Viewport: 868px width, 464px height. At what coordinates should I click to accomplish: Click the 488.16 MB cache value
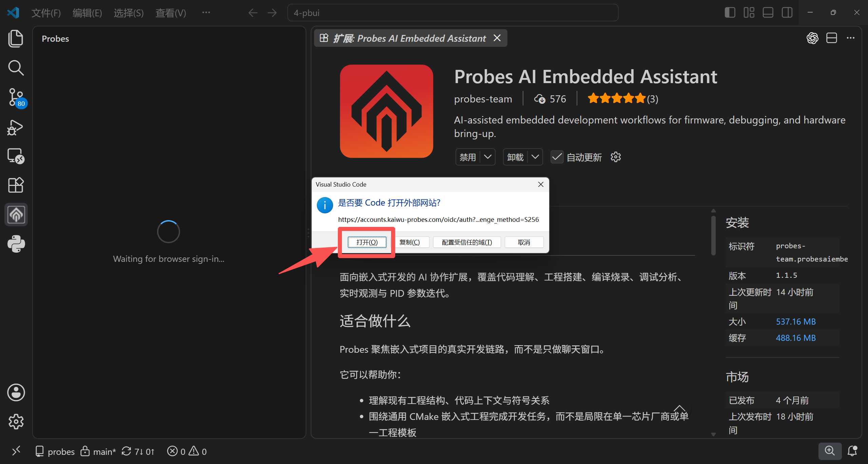point(796,338)
